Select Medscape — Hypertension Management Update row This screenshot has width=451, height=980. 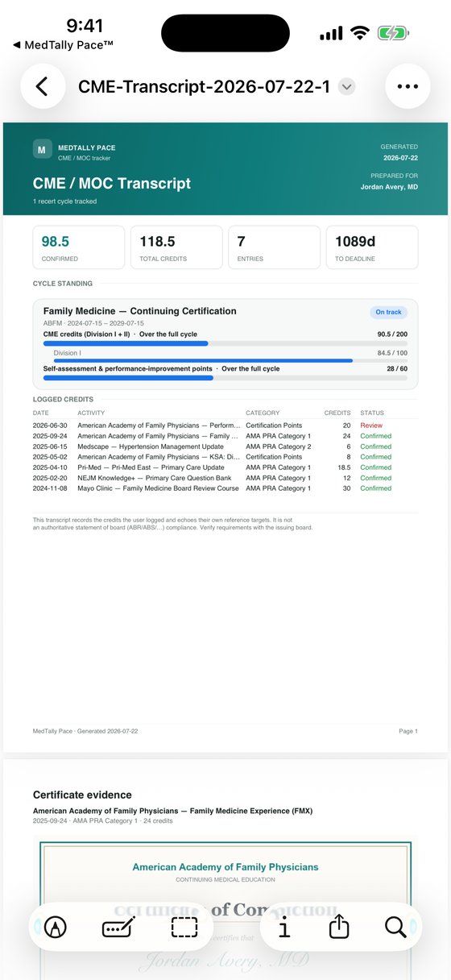pyautogui.click(x=225, y=446)
